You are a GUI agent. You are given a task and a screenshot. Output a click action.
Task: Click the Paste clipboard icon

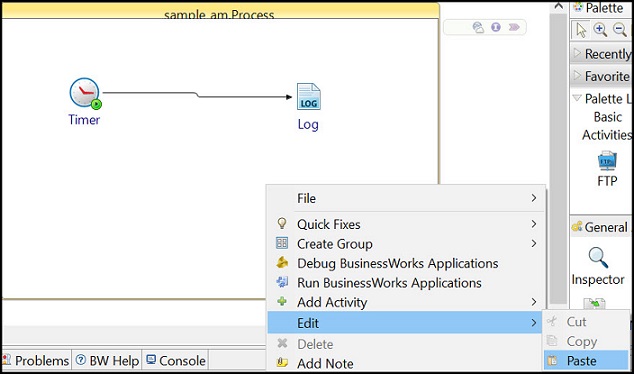pyautogui.click(x=552, y=360)
